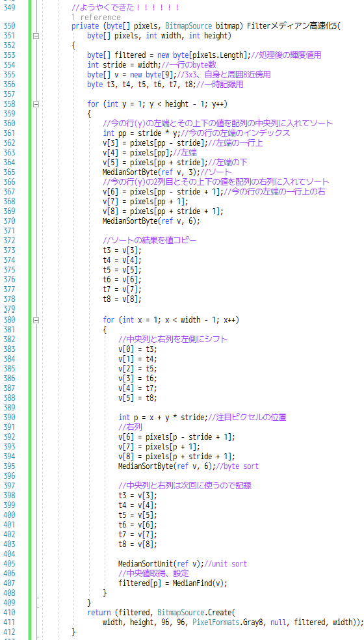364x640 pixels.
Task: Collapse the for-y loop block at line 358
Action: [36, 104]
